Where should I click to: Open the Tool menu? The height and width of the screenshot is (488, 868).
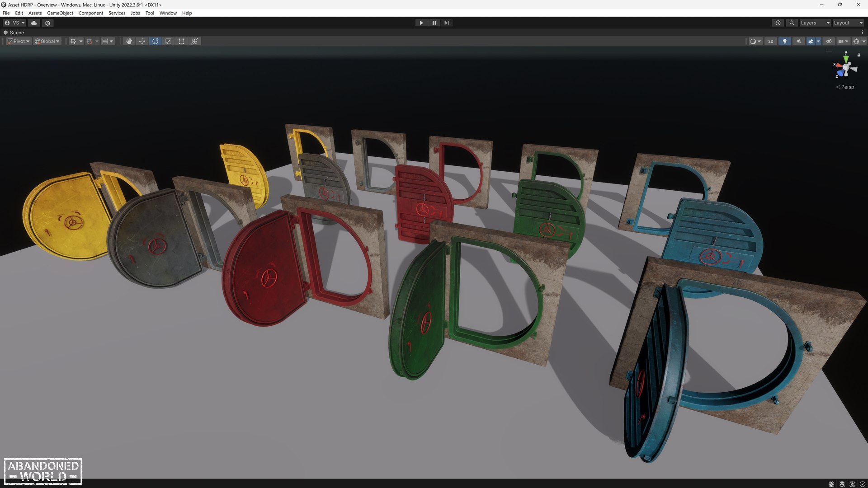(x=150, y=13)
